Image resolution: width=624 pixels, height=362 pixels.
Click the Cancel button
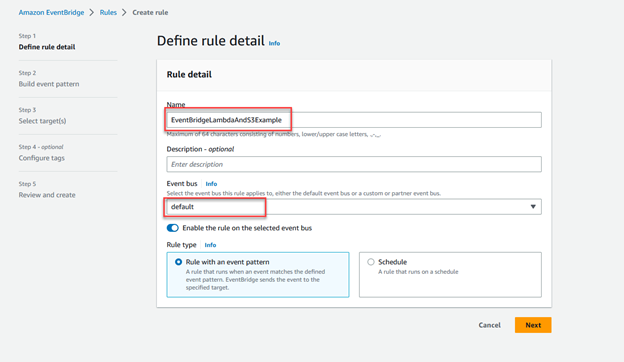coord(489,325)
